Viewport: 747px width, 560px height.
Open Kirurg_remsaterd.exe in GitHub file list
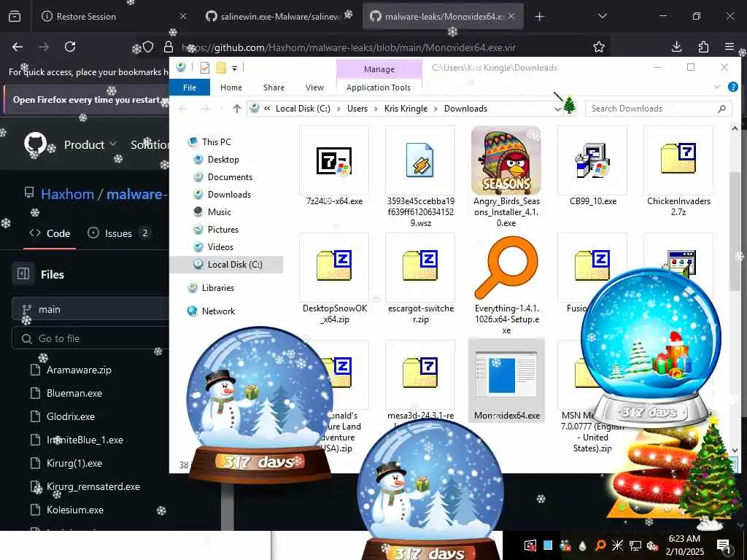(x=93, y=486)
